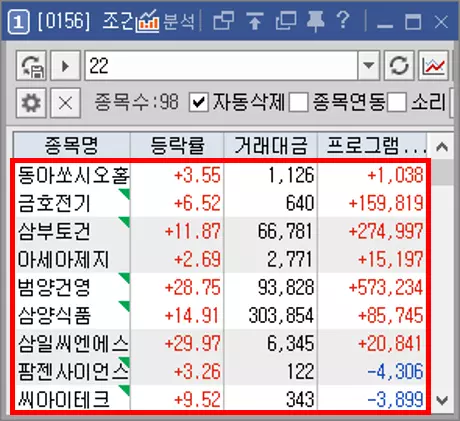
Task: Click the green flag marker on 범양건영
Action: (x=125, y=278)
